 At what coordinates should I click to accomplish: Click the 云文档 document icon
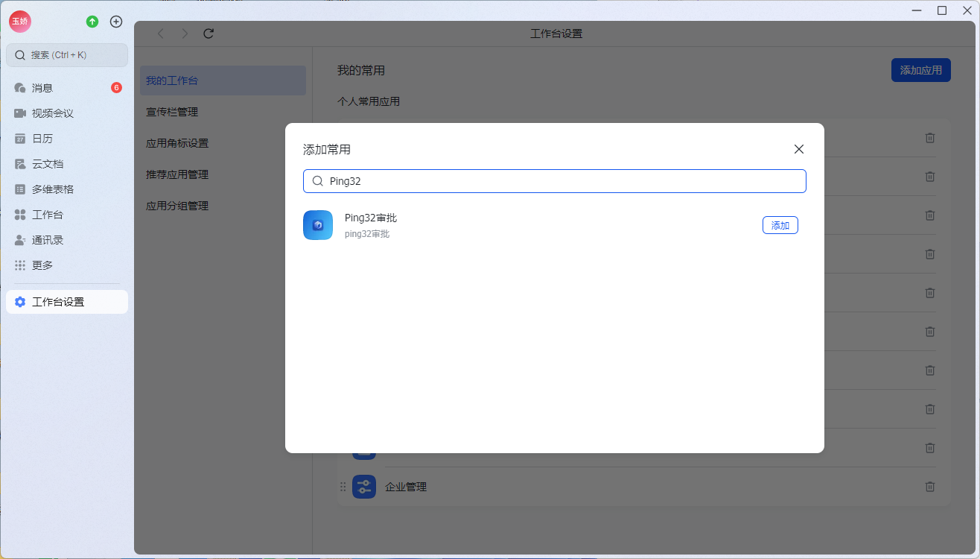20,164
